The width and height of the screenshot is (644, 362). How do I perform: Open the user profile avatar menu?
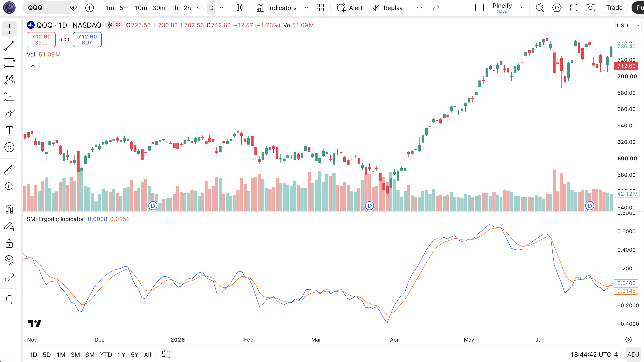pos(9,8)
